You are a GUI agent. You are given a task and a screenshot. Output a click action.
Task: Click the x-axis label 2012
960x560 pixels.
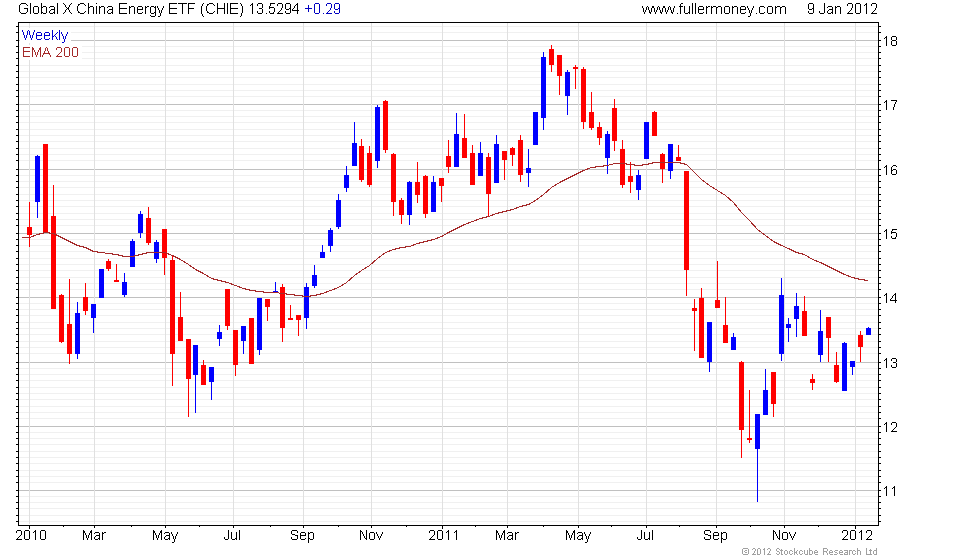pos(857,536)
